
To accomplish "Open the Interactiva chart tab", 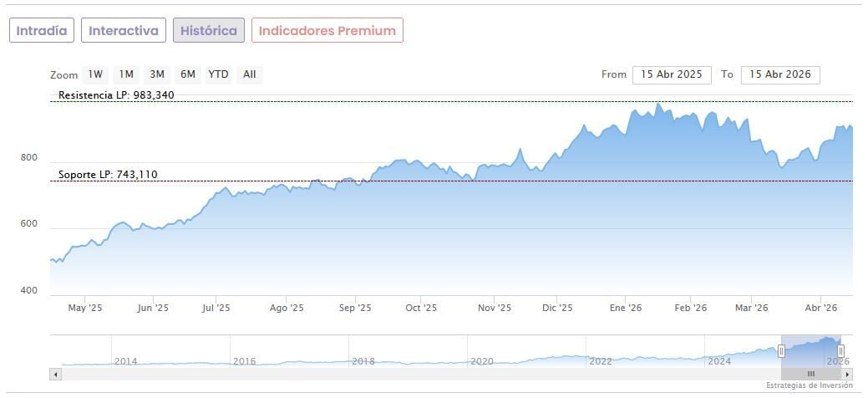I will click(x=124, y=30).
